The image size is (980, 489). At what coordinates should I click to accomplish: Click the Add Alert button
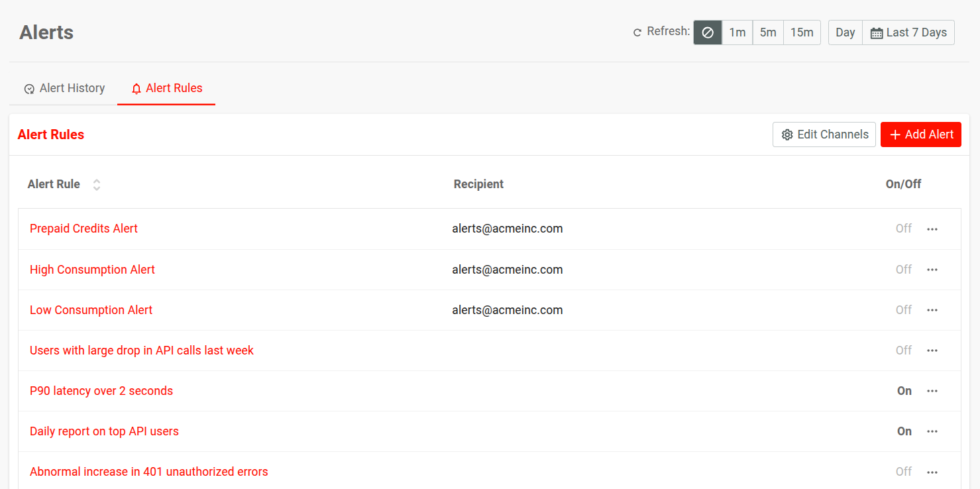coord(921,134)
